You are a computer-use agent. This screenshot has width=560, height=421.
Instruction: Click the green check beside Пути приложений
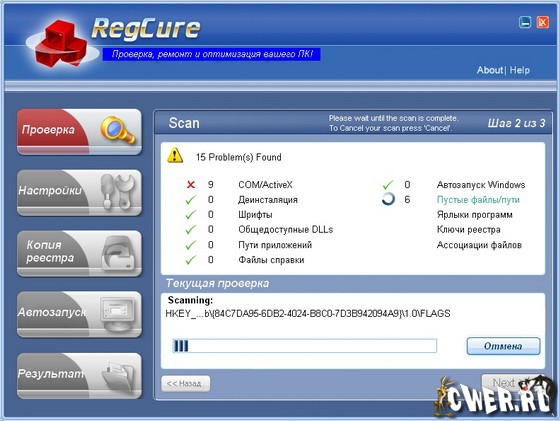point(191,245)
